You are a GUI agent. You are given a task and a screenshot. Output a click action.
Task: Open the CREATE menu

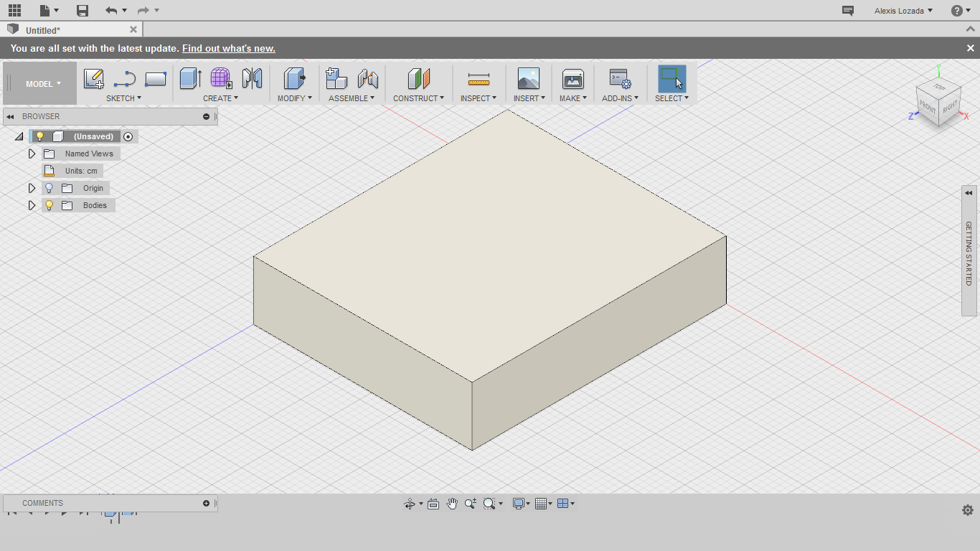[220, 98]
